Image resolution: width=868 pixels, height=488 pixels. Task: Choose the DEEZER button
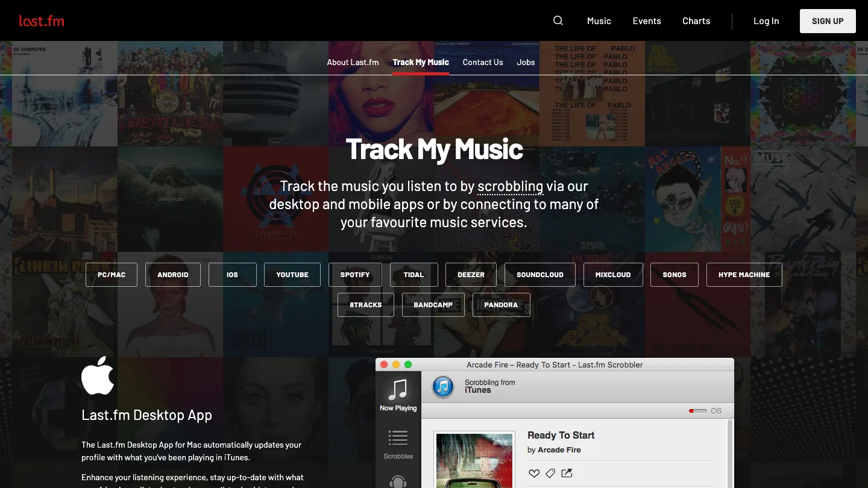471,275
